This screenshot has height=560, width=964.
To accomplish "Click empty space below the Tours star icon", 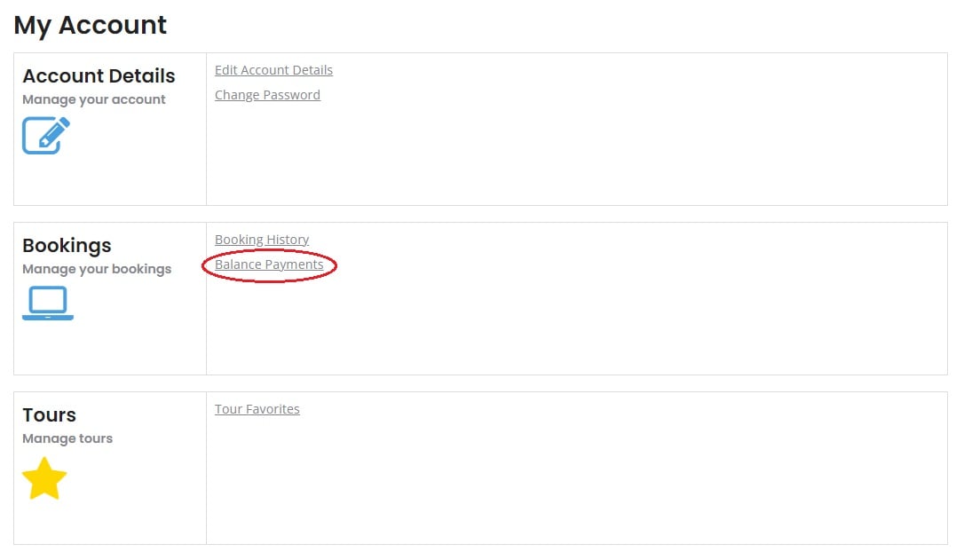I will 109,523.
